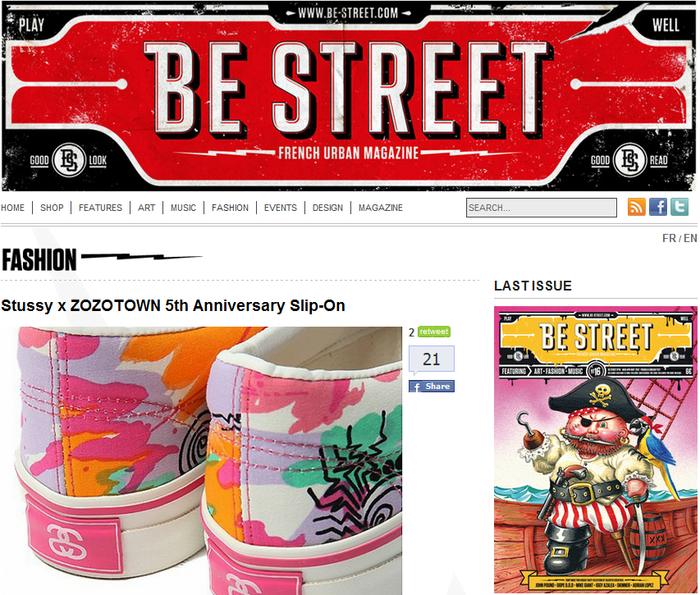Click the right BS Good Read emblem

[x=629, y=160]
